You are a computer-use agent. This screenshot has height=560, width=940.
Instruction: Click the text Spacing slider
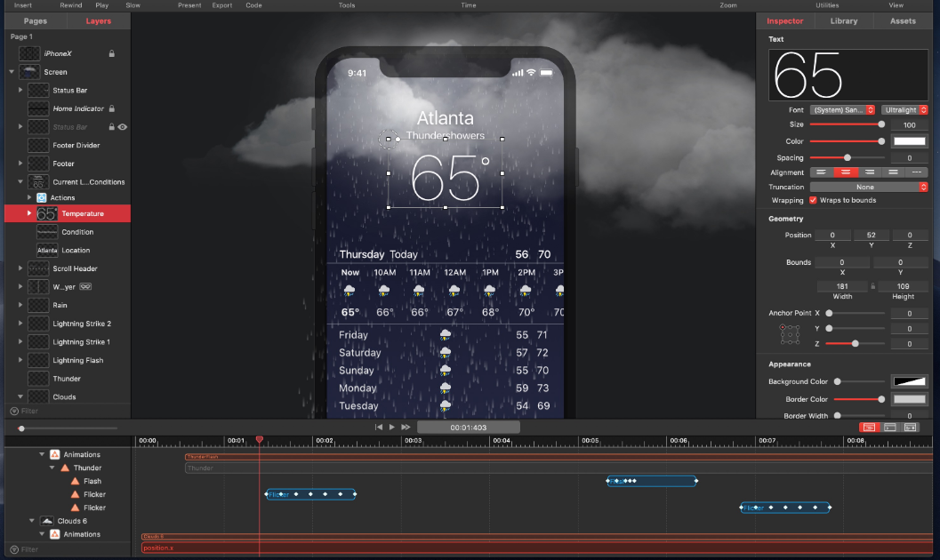848,157
